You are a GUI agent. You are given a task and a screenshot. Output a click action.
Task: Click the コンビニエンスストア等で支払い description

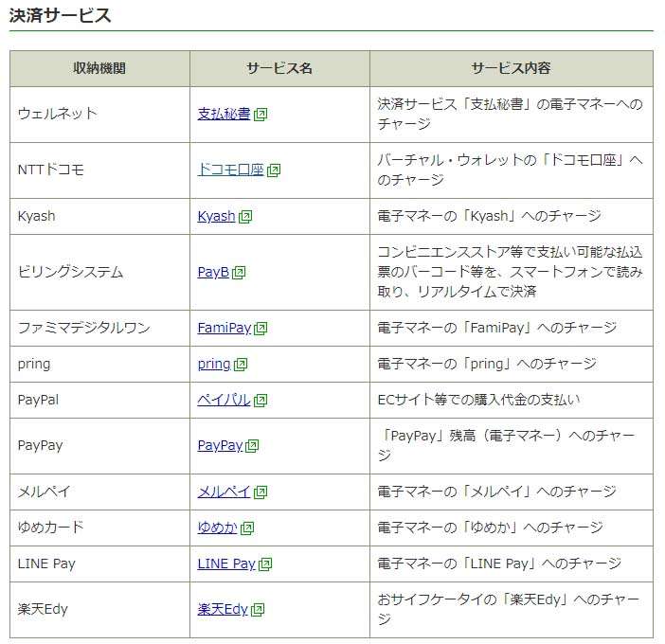point(511,272)
